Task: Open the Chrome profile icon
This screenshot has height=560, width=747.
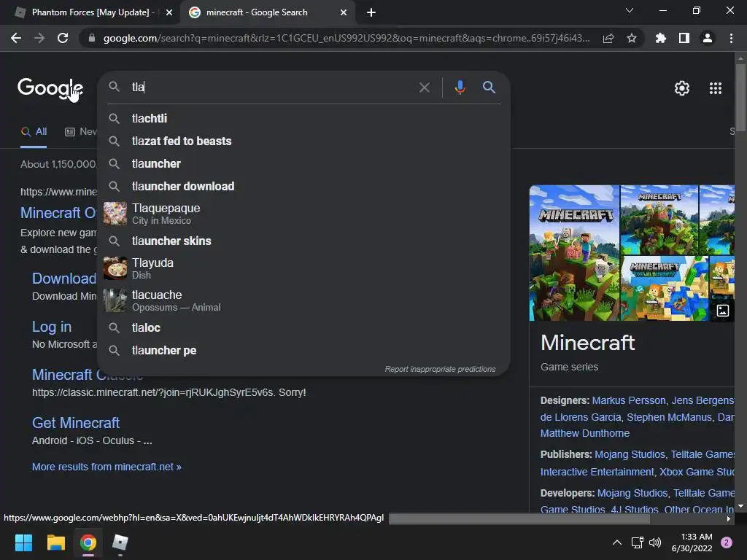Action: click(x=708, y=38)
